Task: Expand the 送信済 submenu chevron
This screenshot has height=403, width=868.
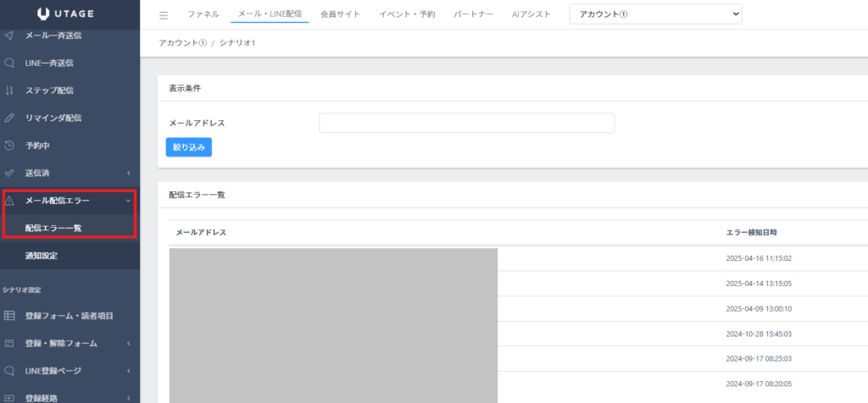Action: coord(129,173)
